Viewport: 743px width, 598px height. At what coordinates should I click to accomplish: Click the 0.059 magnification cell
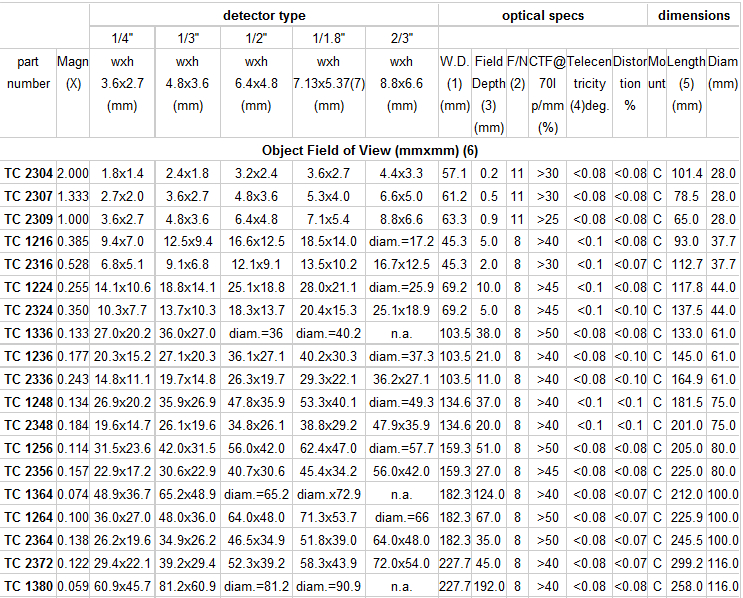coord(72,586)
